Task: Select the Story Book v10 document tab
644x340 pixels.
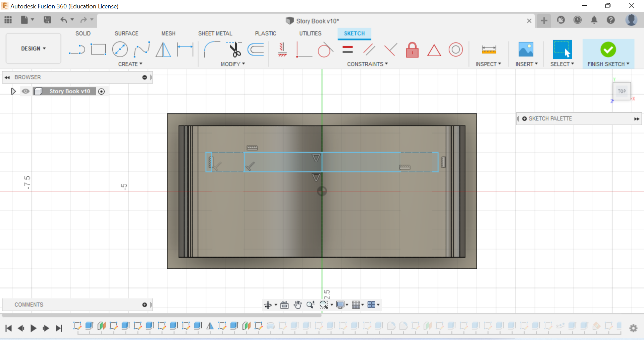Action: point(312,21)
